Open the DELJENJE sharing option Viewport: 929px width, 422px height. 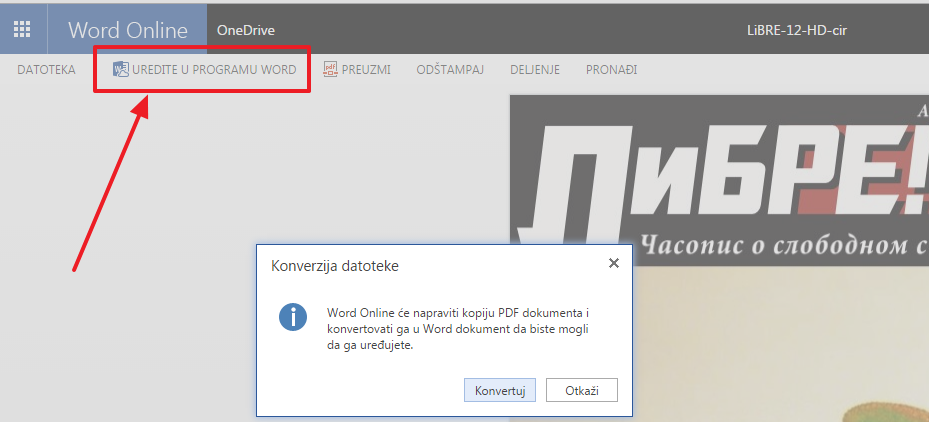535,70
